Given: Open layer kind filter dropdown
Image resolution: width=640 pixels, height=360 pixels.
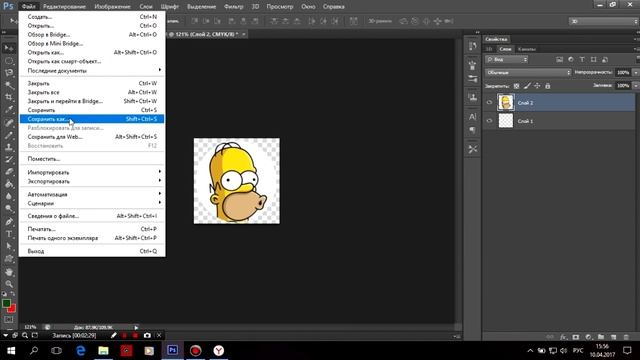Looking at the screenshot, I should tap(507, 60).
